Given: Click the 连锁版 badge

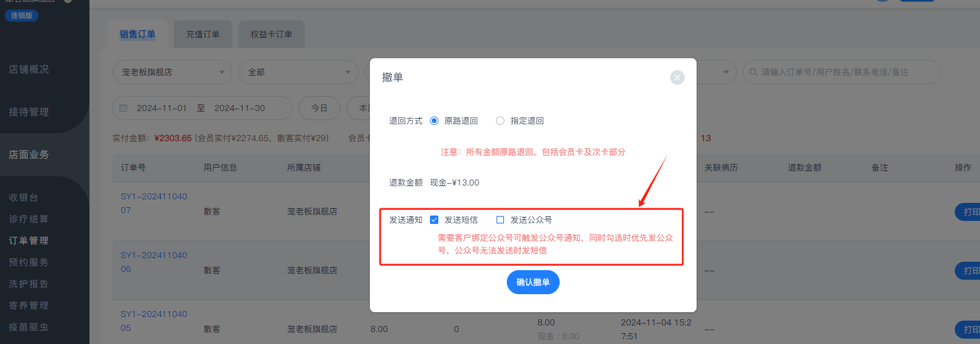Looking at the screenshot, I should (x=22, y=16).
